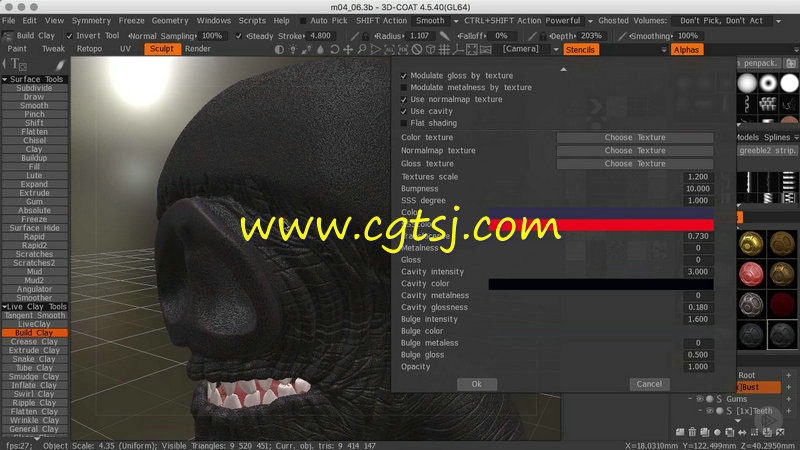Switch to the Render room tab
This screenshot has height=450, width=800.
click(197, 49)
